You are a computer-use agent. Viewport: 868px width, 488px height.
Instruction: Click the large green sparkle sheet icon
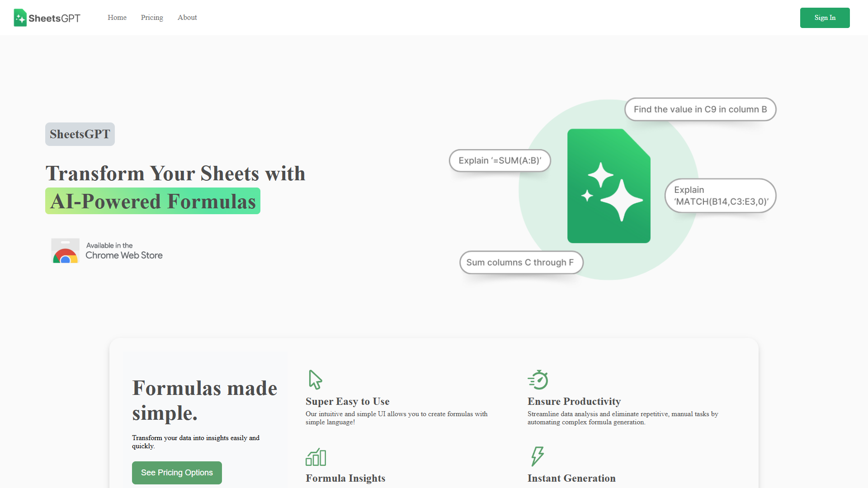609,186
